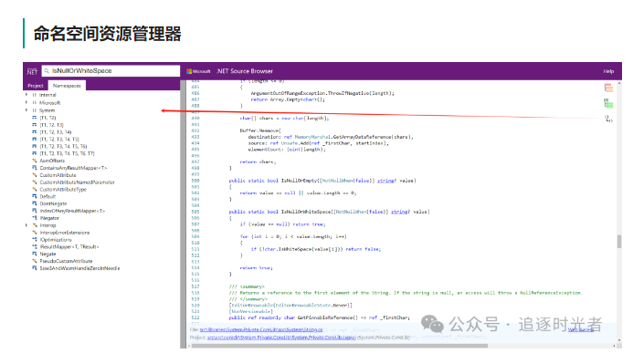Click the icon beside CustomAttributeNamedParameter
Viewport: 633px width, 364px height.
(x=35, y=182)
